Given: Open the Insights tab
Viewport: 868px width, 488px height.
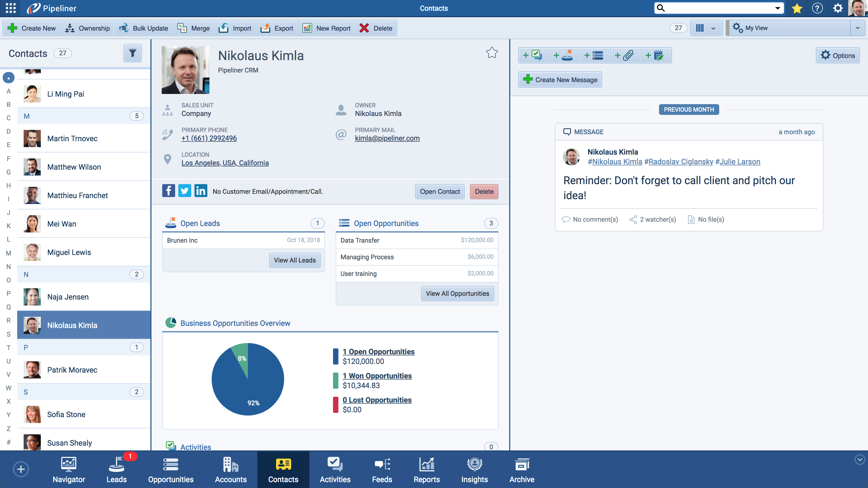Looking at the screenshot, I should click(474, 469).
